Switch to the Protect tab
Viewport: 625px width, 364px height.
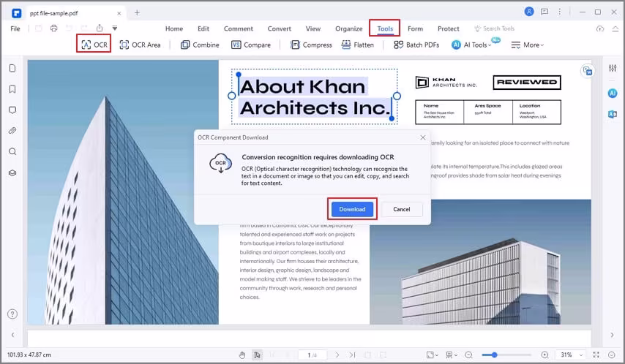coord(449,29)
